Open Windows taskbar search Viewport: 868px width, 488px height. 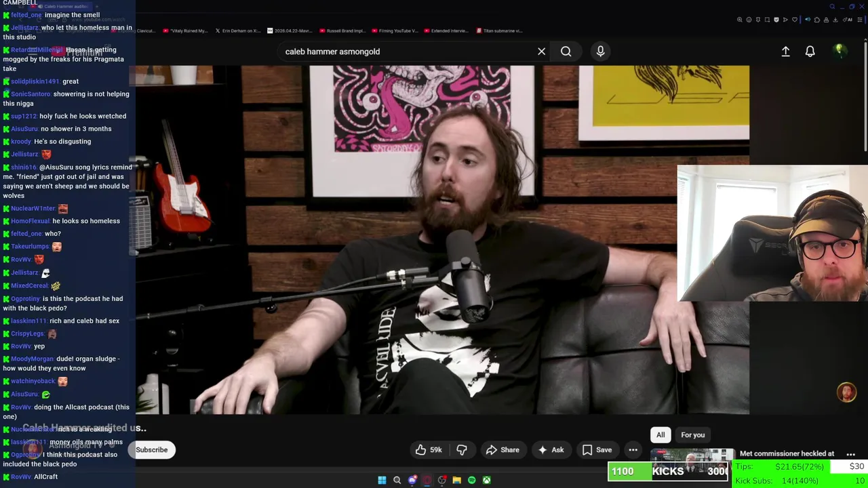click(397, 480)
